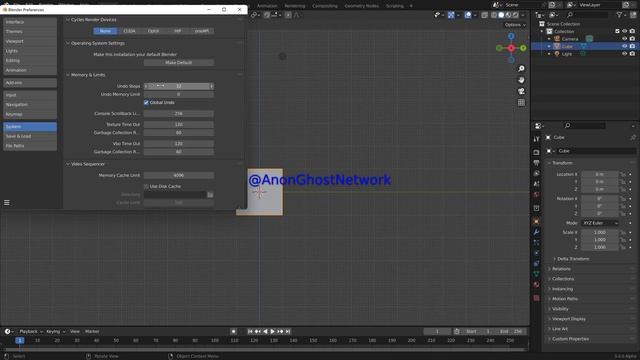Open the timeline Playback menu
This screenshot has height=360, width=640.
click(31, 331)
